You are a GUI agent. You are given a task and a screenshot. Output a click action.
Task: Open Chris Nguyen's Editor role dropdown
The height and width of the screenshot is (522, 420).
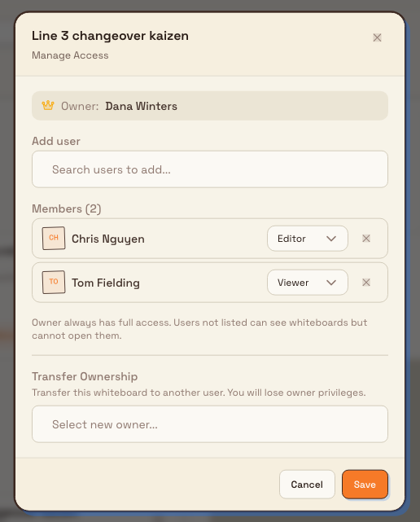[x=308, y=239]
